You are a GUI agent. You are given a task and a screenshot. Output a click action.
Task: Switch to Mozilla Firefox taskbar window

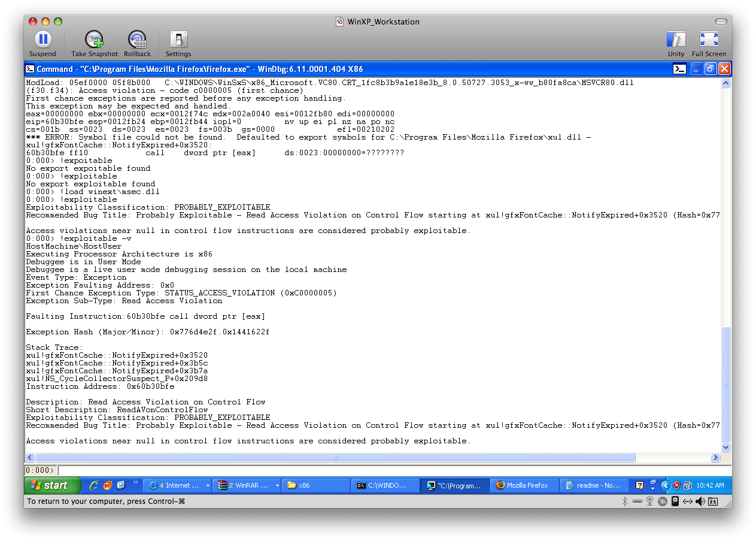click(524, 485)
